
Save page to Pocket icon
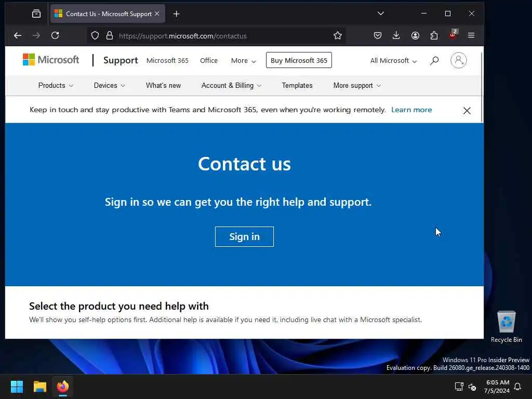tap(377, 35)
